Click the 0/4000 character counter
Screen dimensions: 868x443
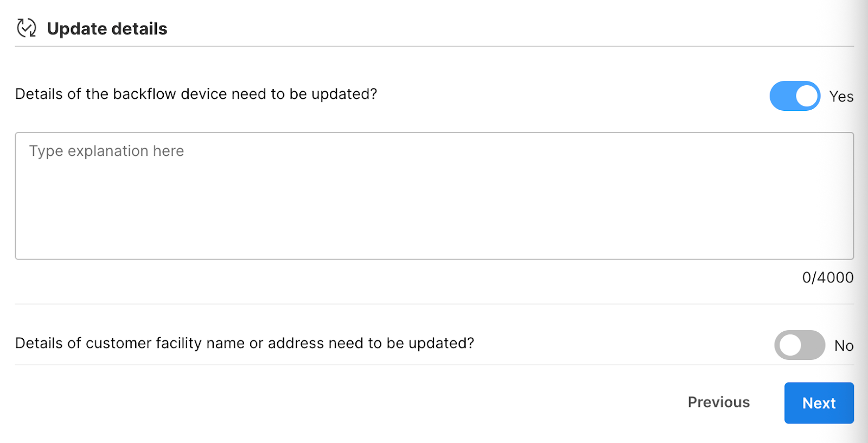pos(827,277)
